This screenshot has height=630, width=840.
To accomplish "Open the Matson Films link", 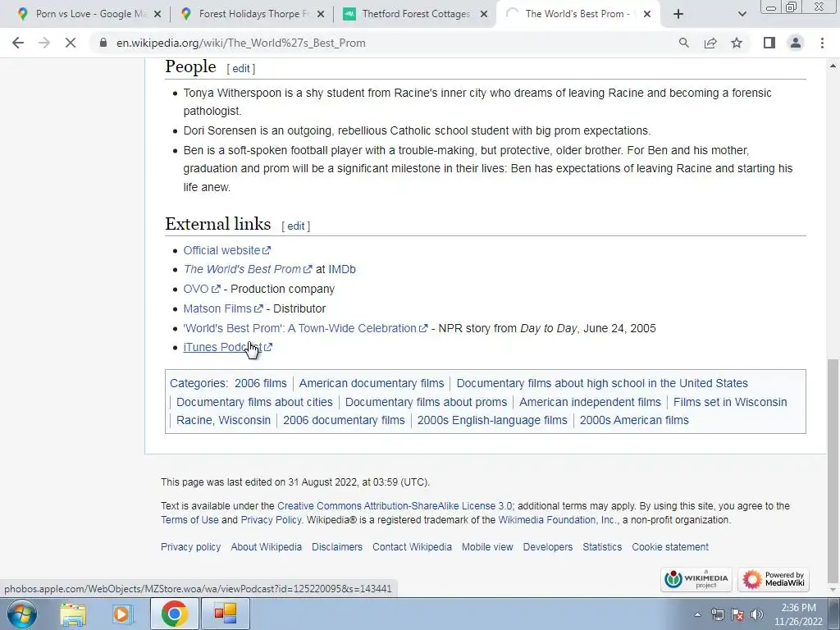I will (x=223, y=308).
